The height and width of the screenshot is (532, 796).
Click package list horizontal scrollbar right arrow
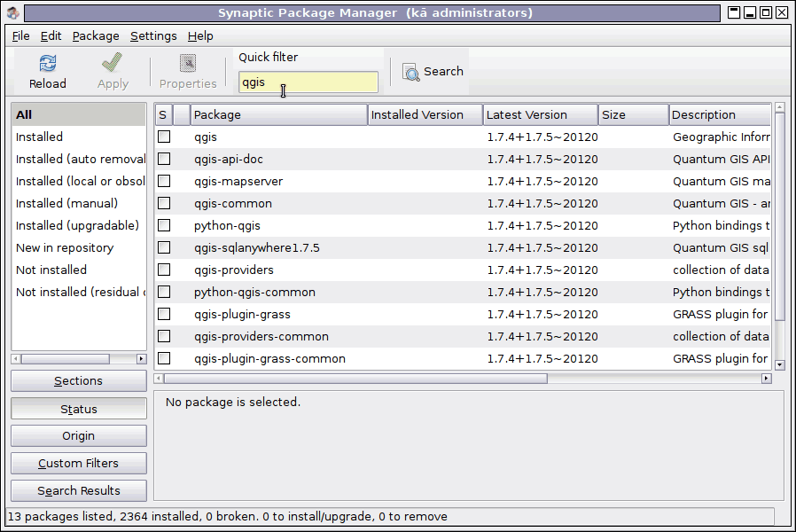767,379
